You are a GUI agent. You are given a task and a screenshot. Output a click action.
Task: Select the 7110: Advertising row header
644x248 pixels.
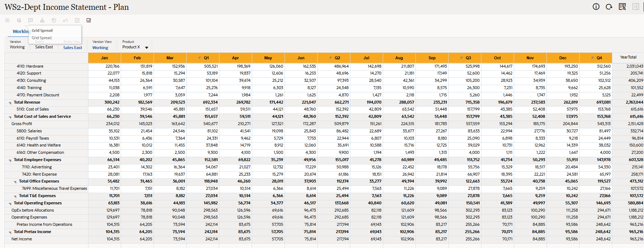pos(46,167)
